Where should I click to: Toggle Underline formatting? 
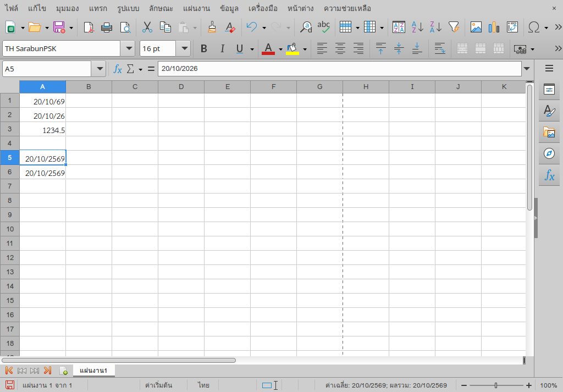point(240,48)
